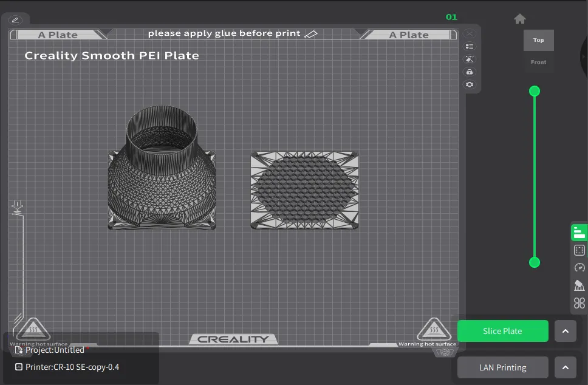The height and width of the screenshot is (385, 588).
Task: Click the speedometer gauge sidebar icon
Action: 579,268
